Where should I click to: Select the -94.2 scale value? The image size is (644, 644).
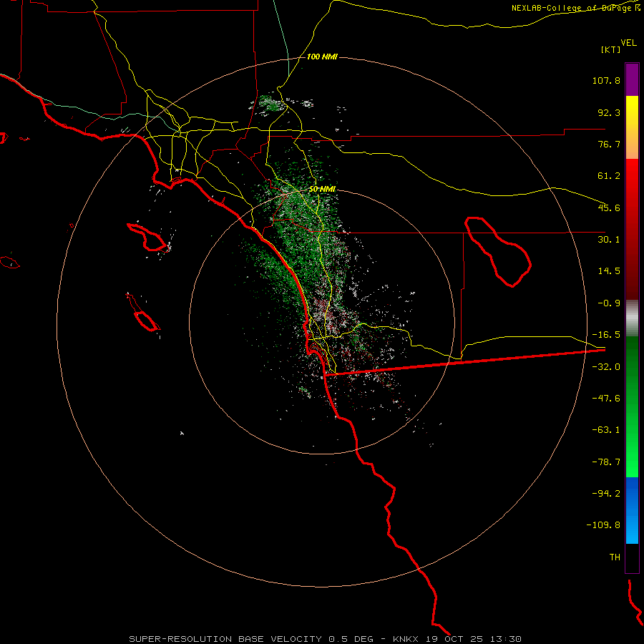coord(606,494)
